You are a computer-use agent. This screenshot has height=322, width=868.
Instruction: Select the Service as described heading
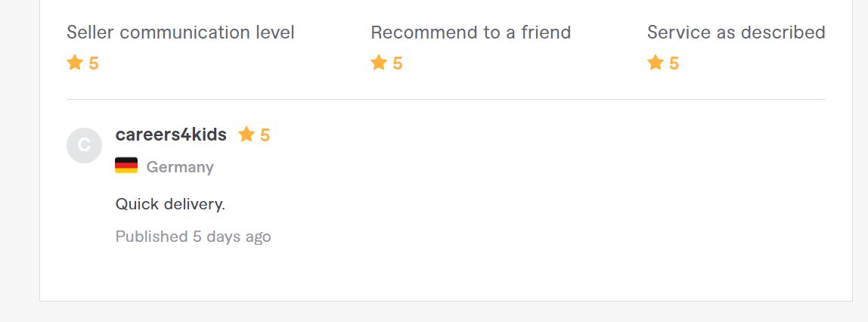[x=736, y=33]
